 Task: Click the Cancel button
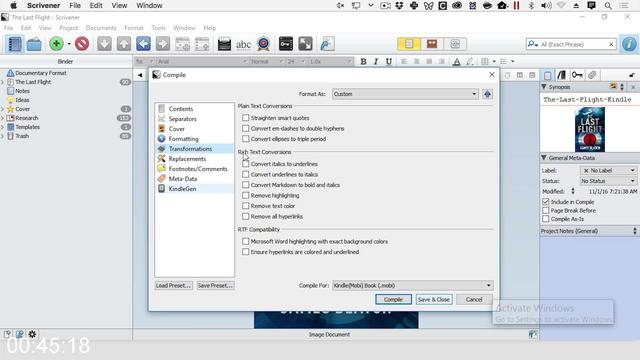[474, 300]
